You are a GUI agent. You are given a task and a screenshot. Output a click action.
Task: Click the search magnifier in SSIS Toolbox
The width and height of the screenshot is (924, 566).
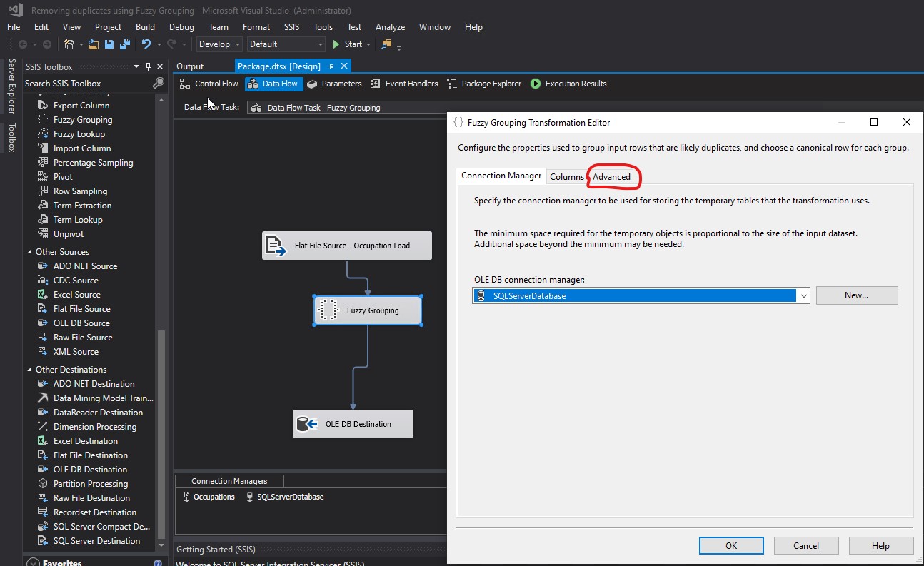tap(159, 84)
